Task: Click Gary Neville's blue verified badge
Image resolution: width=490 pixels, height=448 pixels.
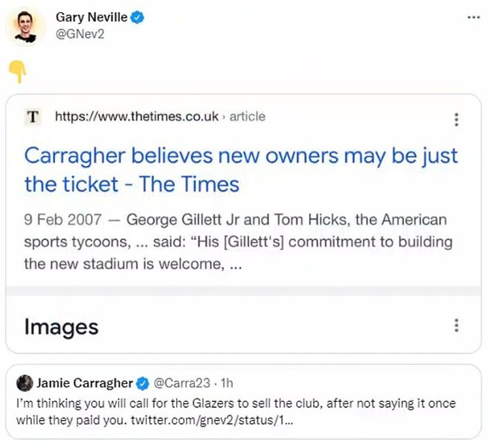Action: click(137, 18)
